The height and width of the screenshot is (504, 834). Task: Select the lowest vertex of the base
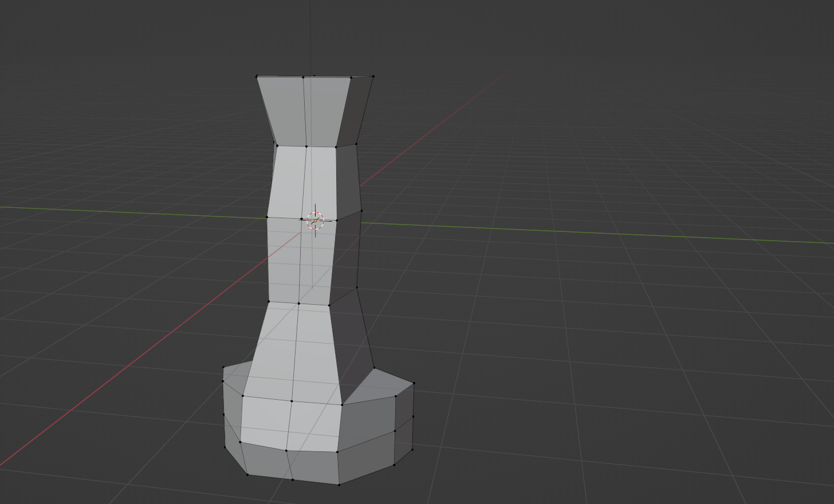(x=339, y=485)
